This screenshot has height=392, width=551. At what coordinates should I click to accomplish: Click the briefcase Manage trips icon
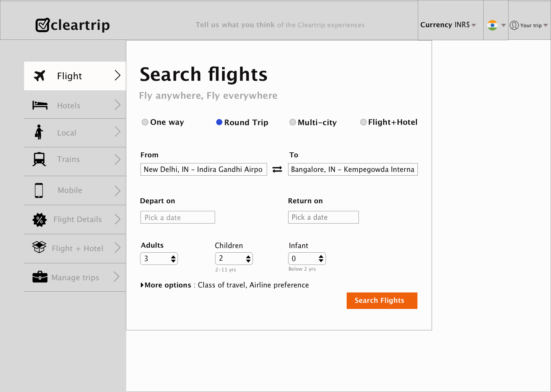tap(40, 277)
